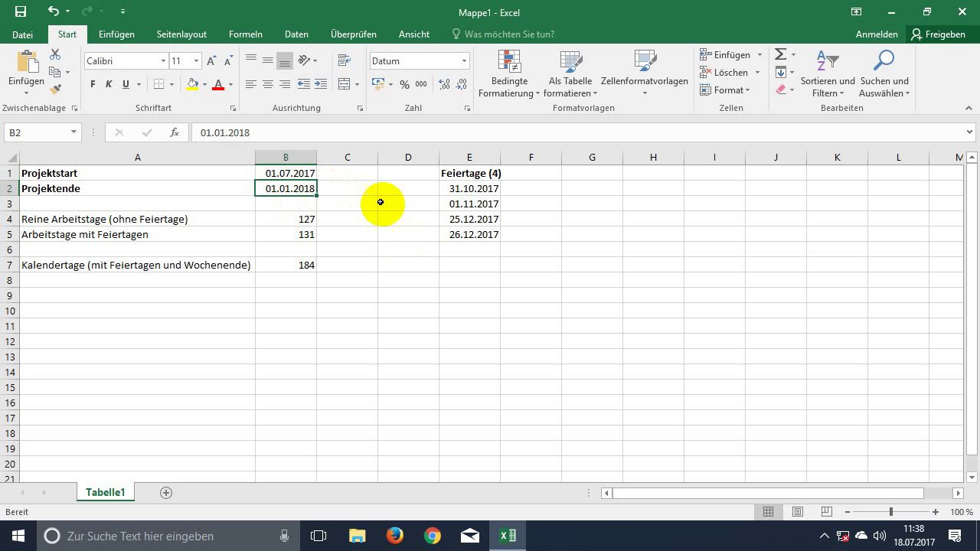This screenshot has width=980, height=551.
Task: Click the Freigeben share button
Action: click(938, 34)
